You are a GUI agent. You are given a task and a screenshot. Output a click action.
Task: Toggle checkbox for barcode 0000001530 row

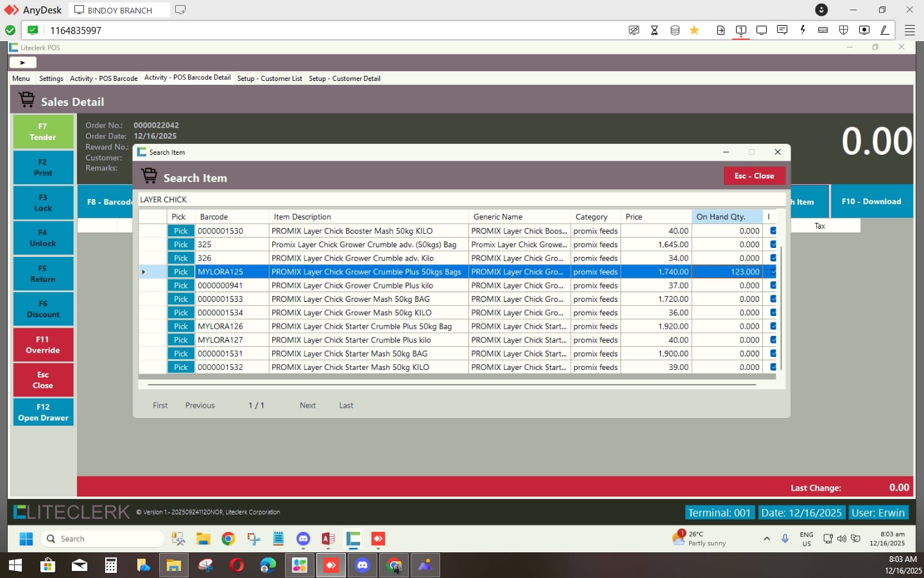773,231
